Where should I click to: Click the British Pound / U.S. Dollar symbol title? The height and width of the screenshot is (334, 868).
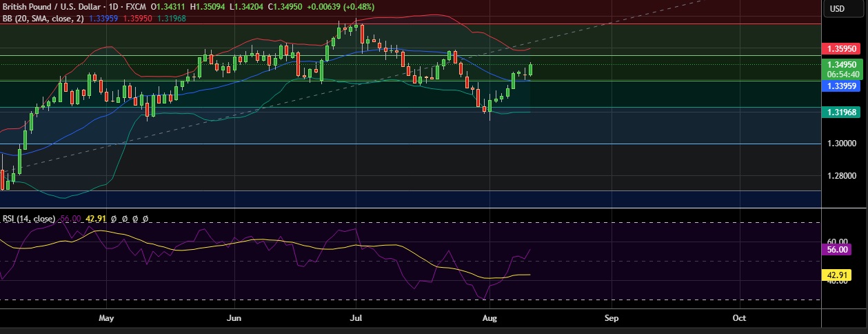(51, 8)
